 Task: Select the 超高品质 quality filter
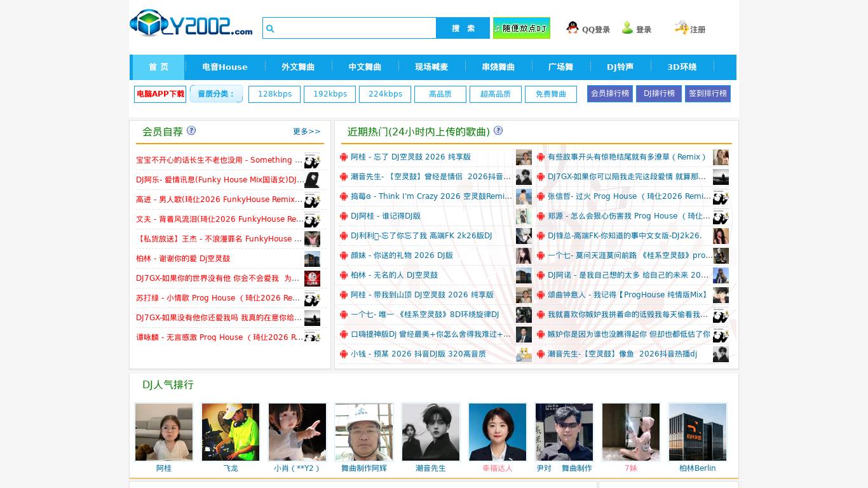[495, 94]
